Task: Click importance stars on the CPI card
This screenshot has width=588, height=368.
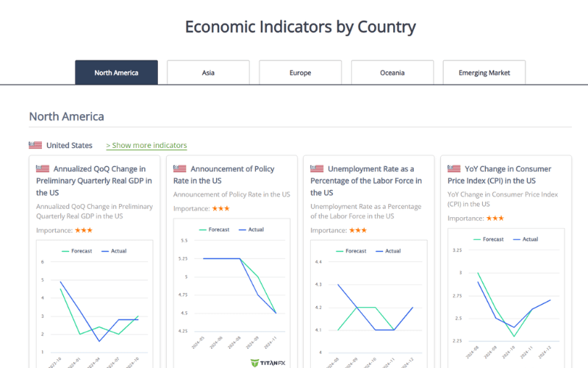Action: point(495,219)
